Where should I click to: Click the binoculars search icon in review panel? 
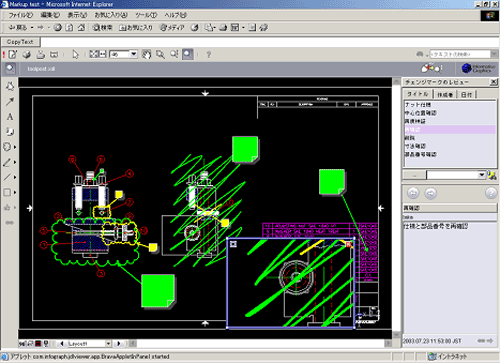pyautogui.click(x=491, y=175)
